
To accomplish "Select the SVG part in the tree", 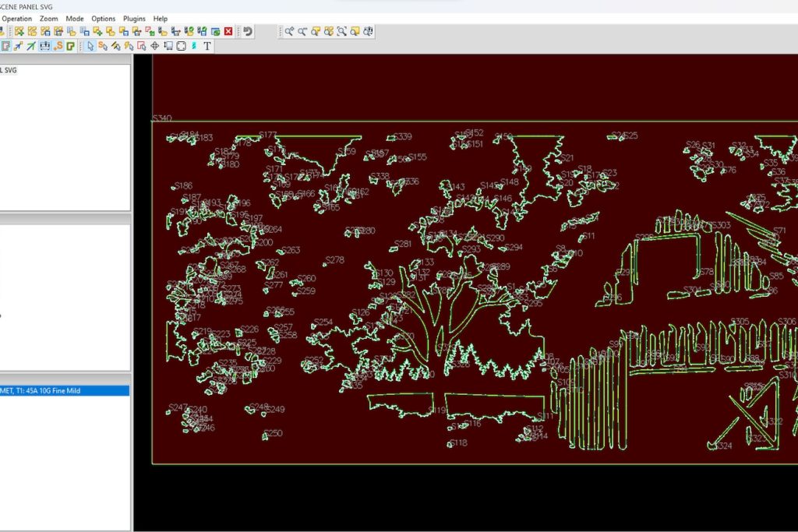I will [9, 70].
